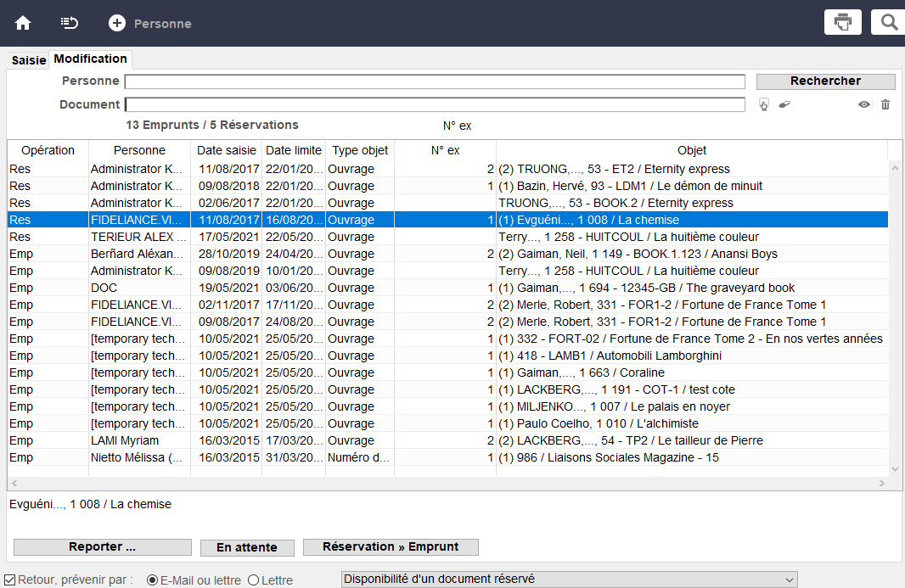Open the 'Disponibilité d'un document réservé' dropdown

[569, 580]
